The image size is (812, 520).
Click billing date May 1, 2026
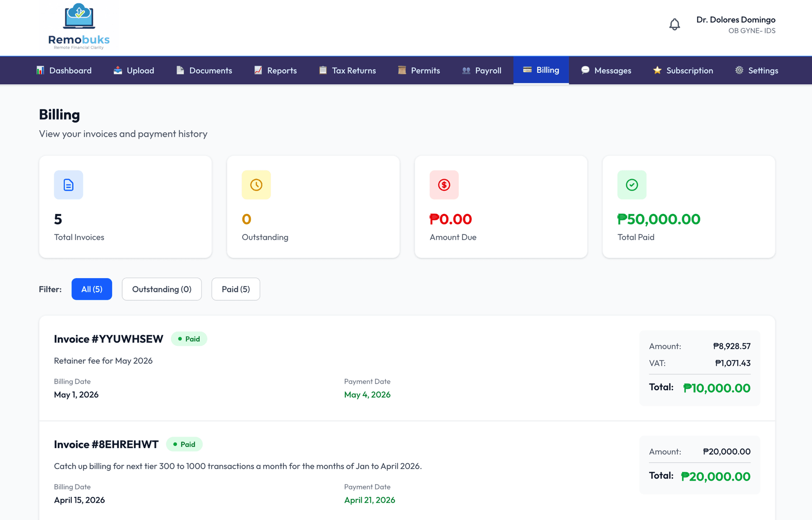pos(76,394)
